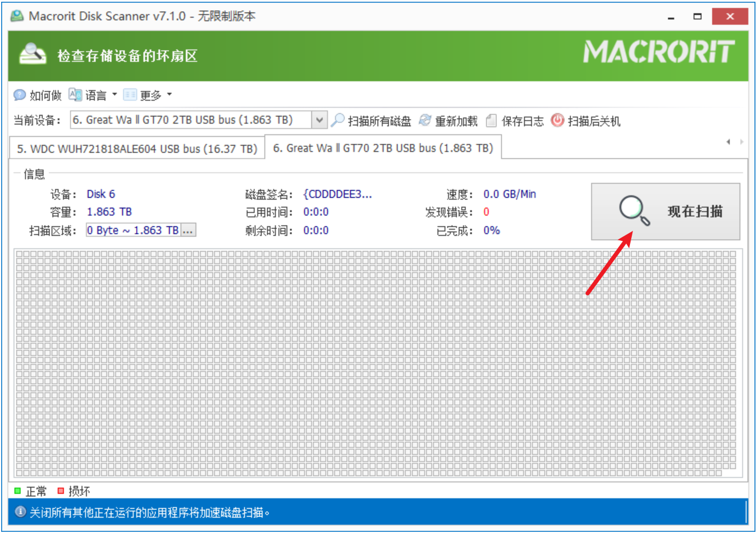756x533 pixels.
Task: Click the speed value 0.0 GB/Min
Action: (x=510, y=194)
